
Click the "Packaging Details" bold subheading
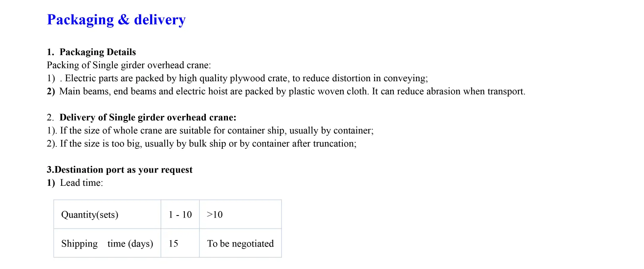(x=97, y=52)
